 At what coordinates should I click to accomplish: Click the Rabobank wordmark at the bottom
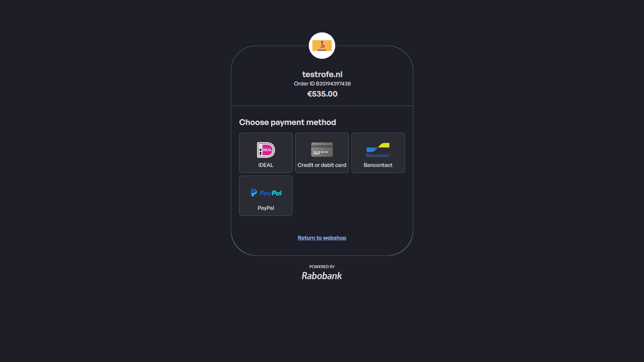pos(322,276)
